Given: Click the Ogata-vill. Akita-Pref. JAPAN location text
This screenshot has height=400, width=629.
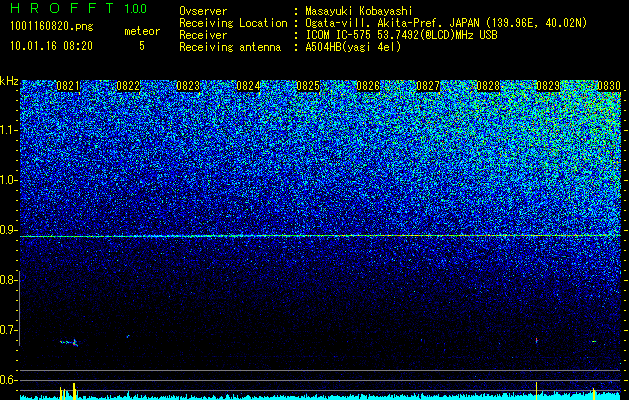Looking at the screenshot, I should (446, 23).
